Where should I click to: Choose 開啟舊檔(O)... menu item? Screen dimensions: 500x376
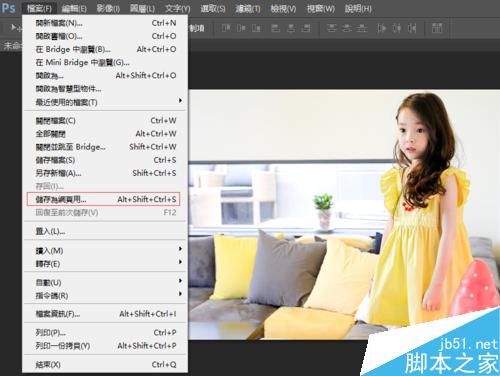click(x=105, y=36)
